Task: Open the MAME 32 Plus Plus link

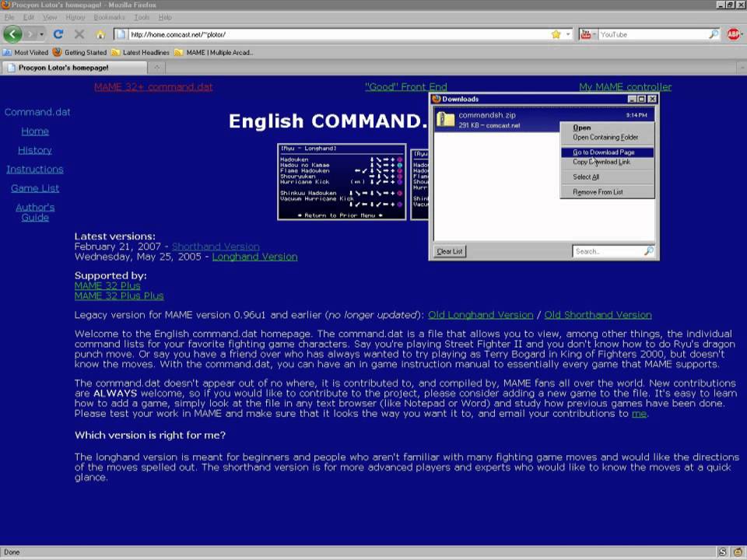Action: click(x=119, y=296)
